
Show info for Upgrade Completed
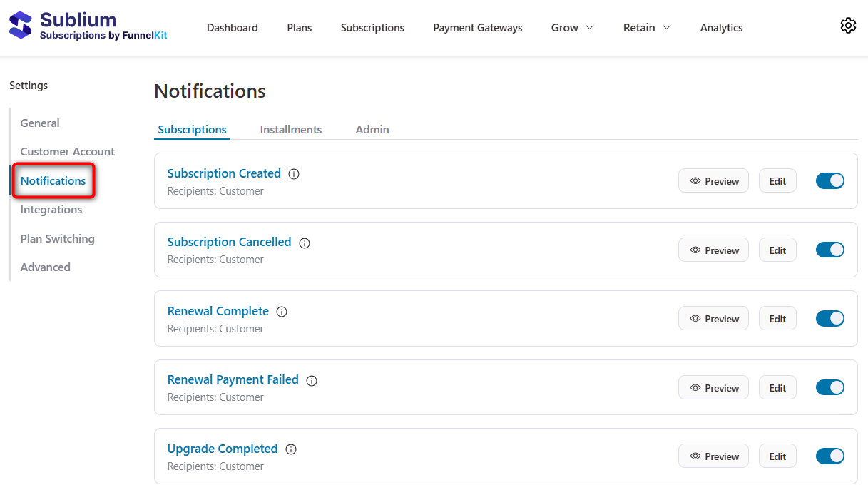[291, 449]
